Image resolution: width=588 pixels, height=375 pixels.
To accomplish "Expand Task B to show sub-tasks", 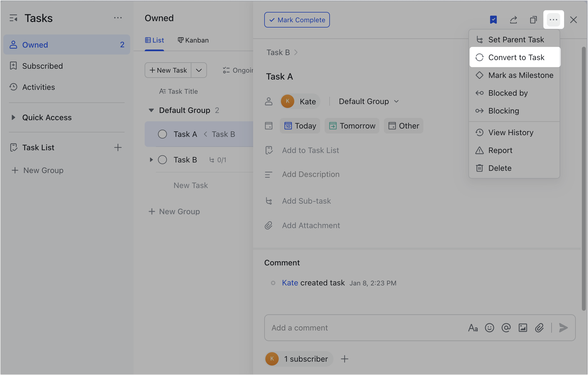I will (x=151, y=160).
